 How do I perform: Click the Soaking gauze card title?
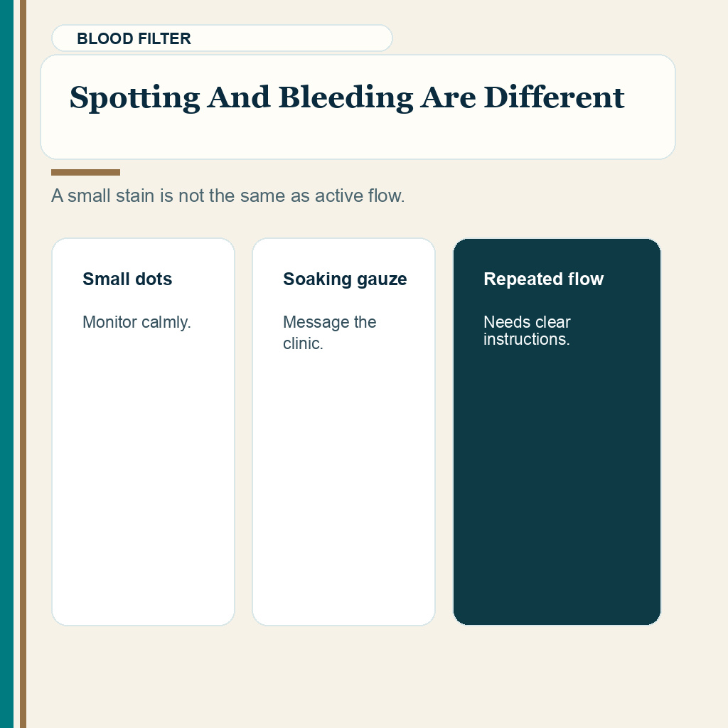pos(345,279)
